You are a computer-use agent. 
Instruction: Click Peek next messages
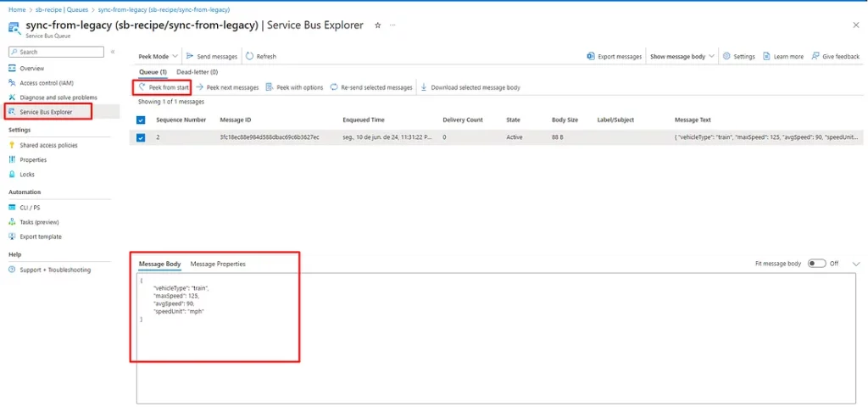point(227,87)
